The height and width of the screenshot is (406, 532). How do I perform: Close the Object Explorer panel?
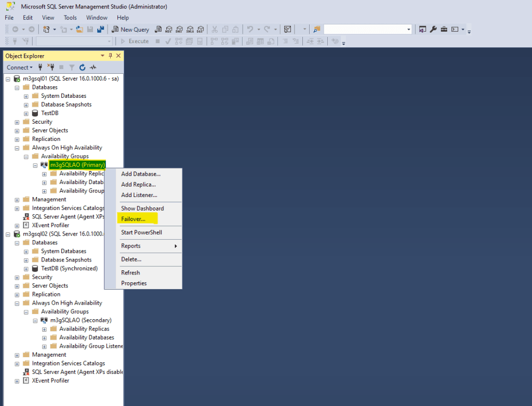tap(118, 56)
